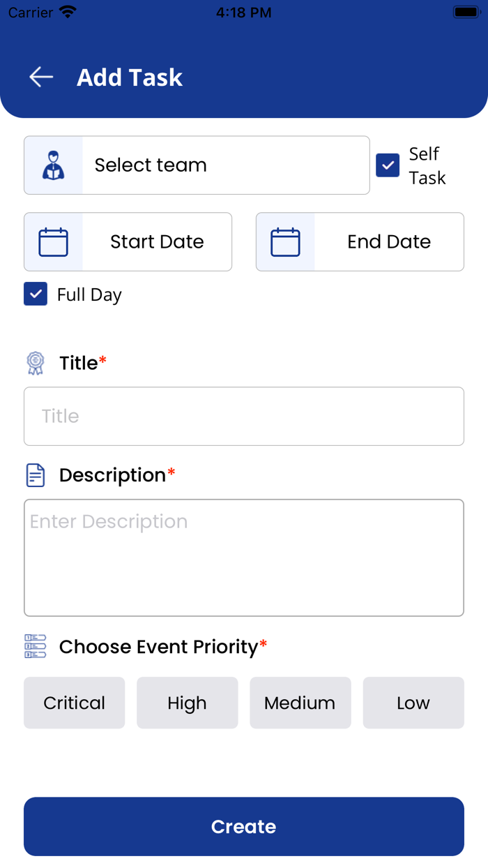Image resolution: width=488 pixels, height=868 pixels.
Task: Click the Event Priority list icon
Action: click(36, 647)
